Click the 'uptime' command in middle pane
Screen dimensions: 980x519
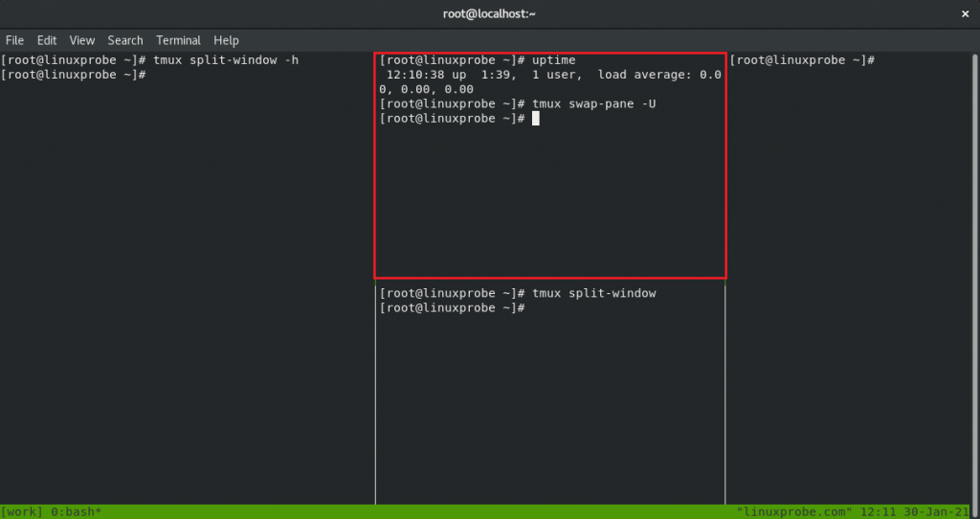[x=554, y=60]
